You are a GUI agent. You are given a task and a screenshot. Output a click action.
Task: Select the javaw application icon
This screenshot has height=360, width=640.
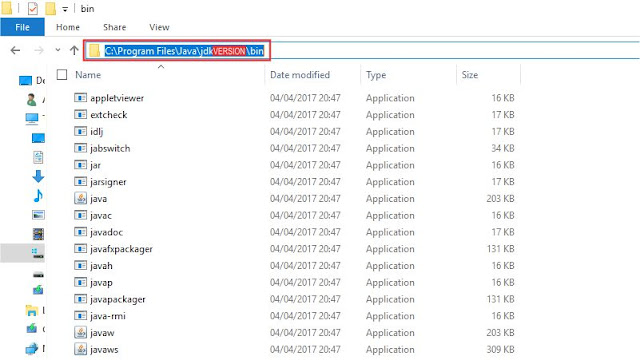point(80,332)
